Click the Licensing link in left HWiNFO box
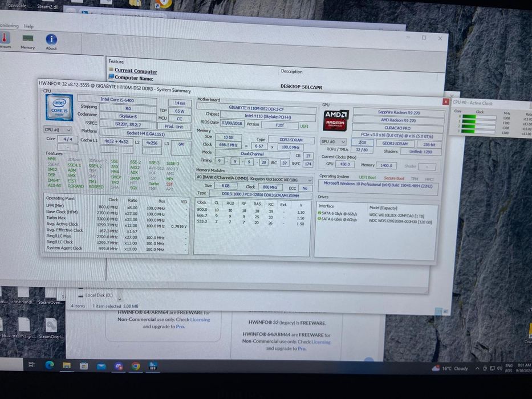Screen dimensions: 532x399 pyautogui.click(x=200, y=320)
